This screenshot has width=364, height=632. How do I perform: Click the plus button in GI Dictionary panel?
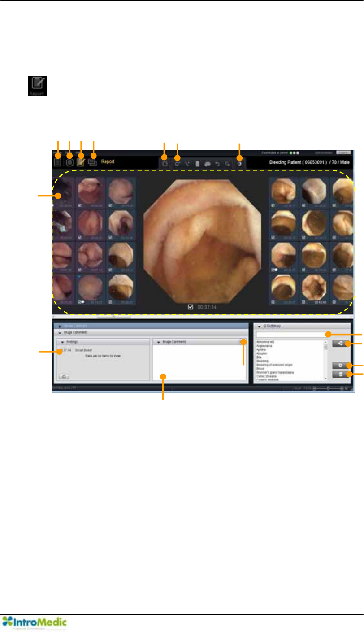(x=341, y=366)
